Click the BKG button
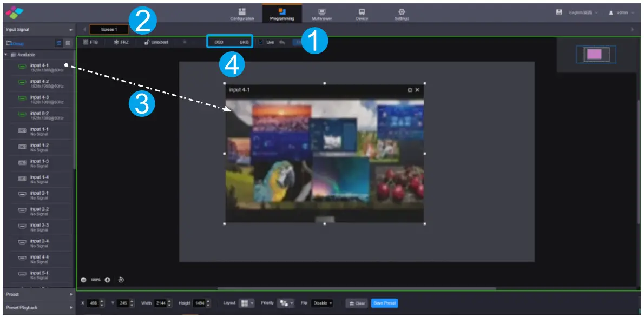Screen dimensions: 644x317 pyautogui.click(x=244, y=42)
